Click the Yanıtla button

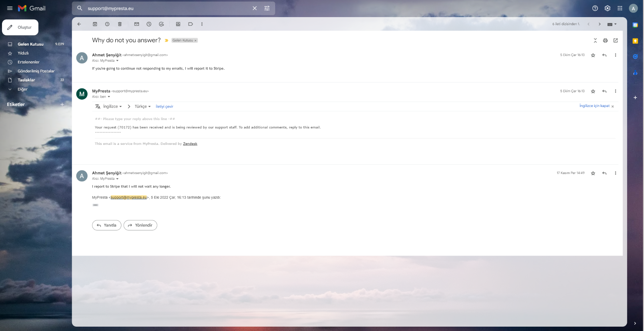[107, 225]
